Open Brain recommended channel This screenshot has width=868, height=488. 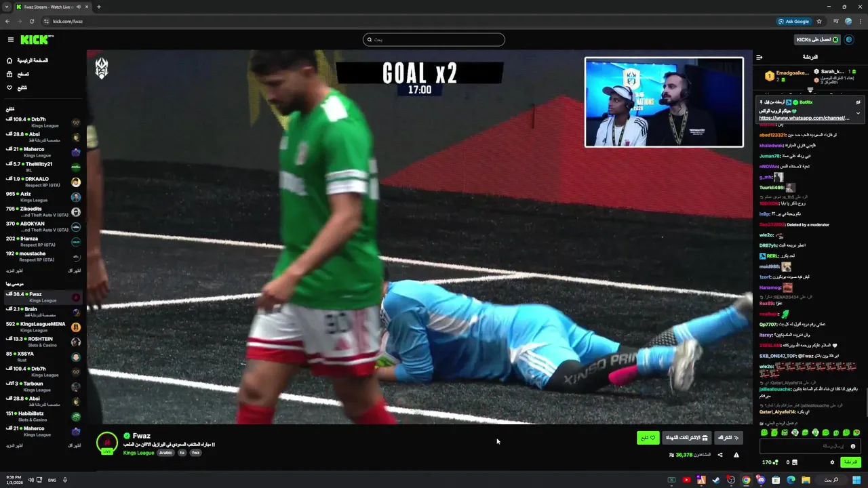42,312
